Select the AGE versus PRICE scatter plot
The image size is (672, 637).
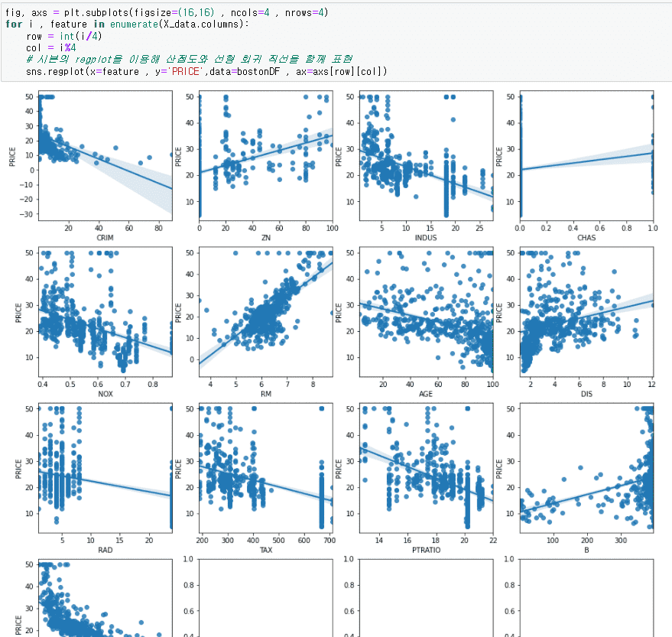coord(427,312)
